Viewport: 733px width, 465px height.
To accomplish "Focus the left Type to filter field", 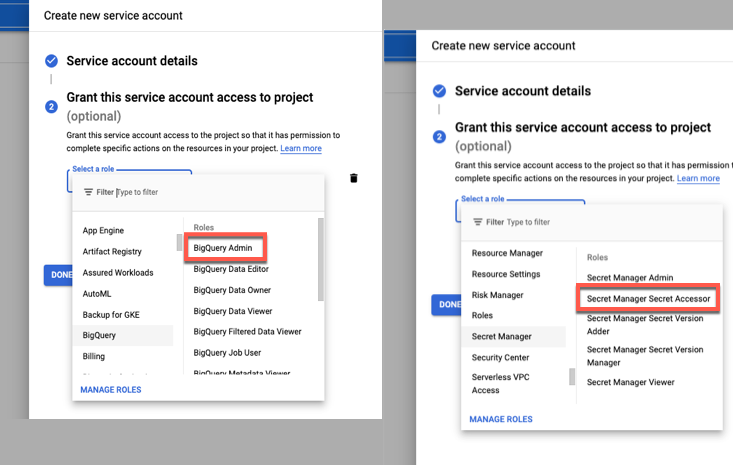I will tap(198, 192).
